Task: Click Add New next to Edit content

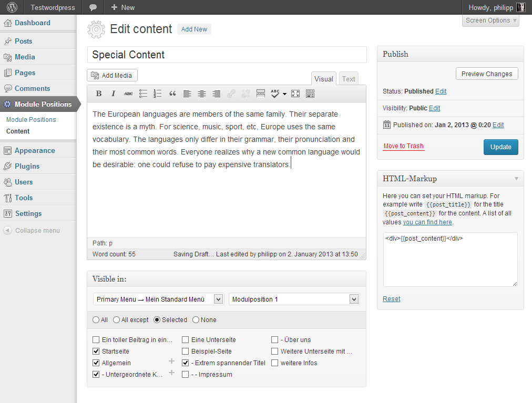Action: click(x=194, y=29)
